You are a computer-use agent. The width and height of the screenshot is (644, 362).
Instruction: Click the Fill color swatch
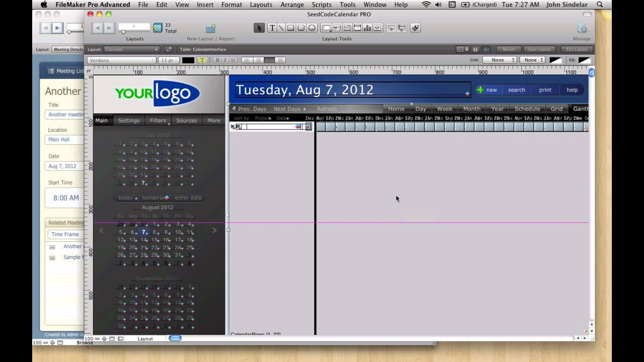(x=584, y=60)
